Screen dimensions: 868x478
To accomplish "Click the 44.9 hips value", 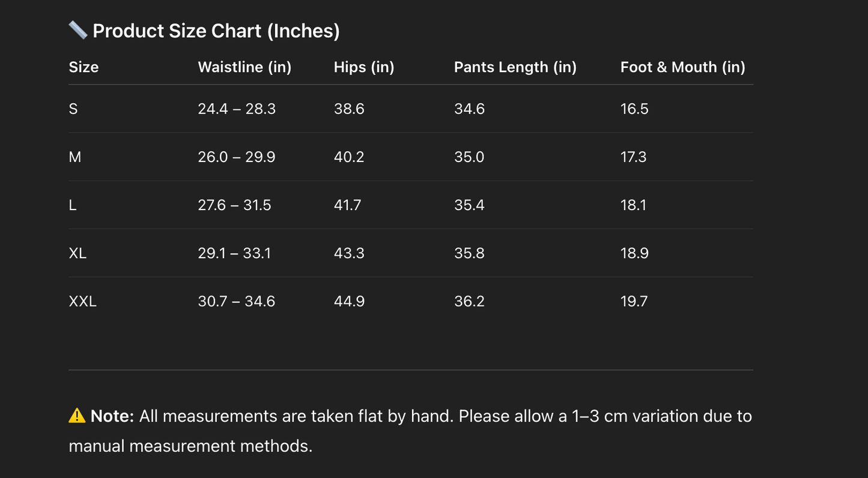I will 349,301.
